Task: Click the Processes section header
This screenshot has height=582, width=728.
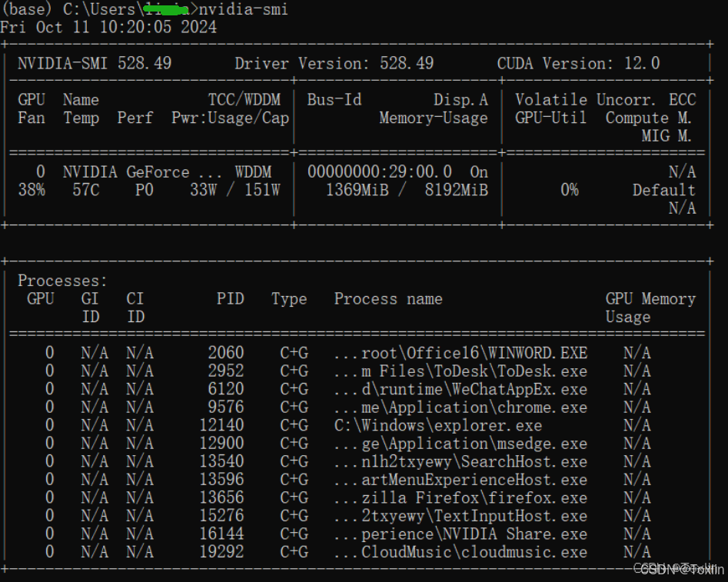Action: pos(61,280)
